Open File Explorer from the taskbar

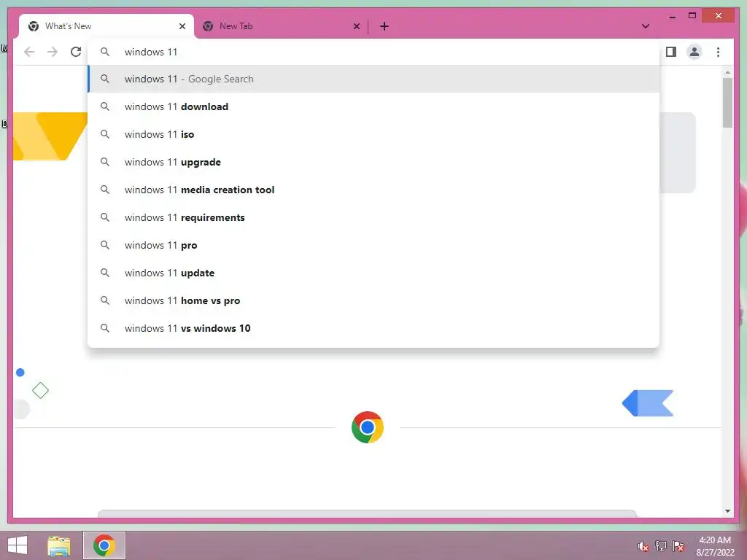pos(59,545)
